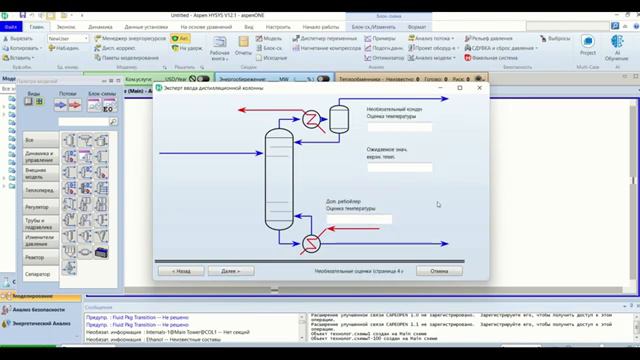640x360 pixels.
Task: Switch to Данные установки tab
Action: click(x=146, y=27)
